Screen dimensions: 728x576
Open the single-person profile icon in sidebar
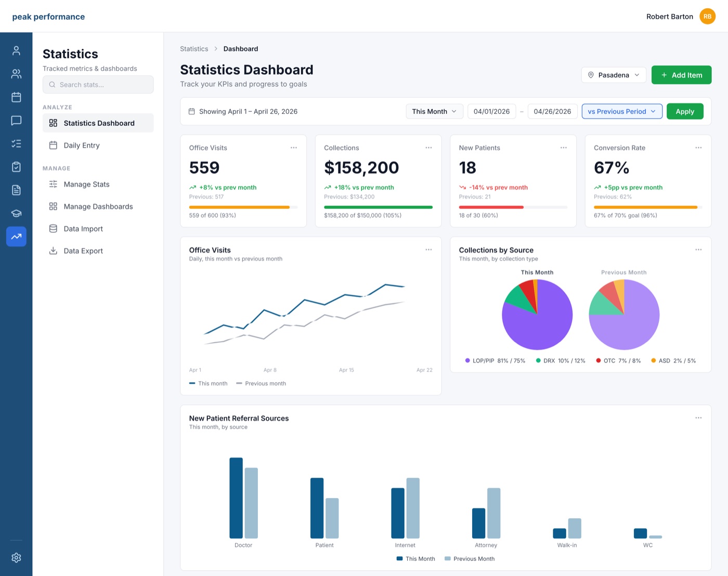[x=16, y=50]
